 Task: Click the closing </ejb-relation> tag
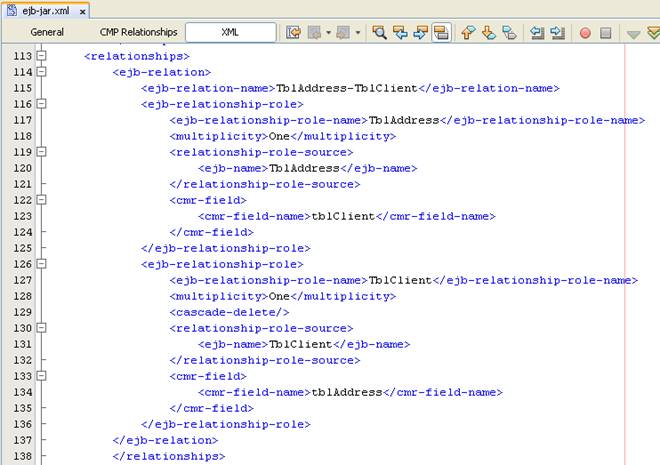[165, 440]
